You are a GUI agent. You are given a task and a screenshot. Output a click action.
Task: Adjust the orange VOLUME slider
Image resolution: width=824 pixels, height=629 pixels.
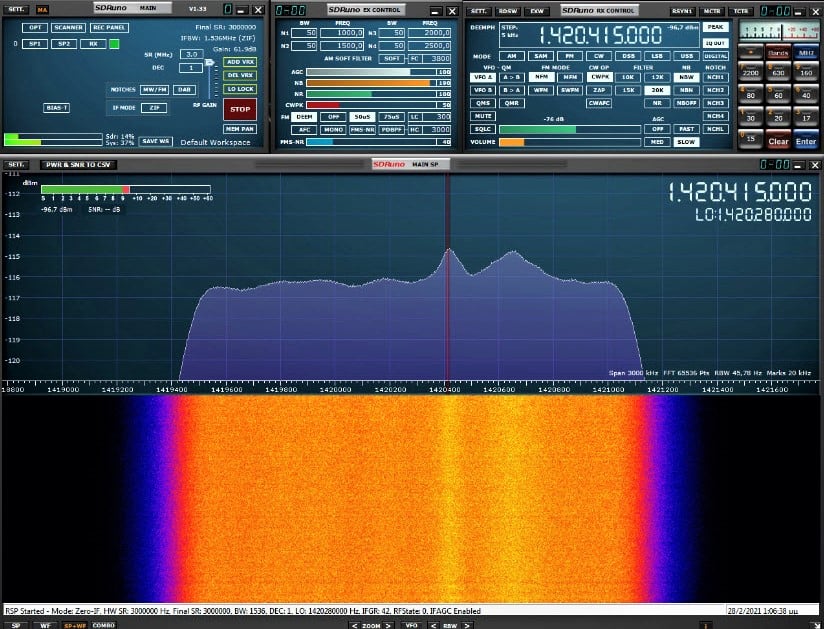(x=512, y=142)
